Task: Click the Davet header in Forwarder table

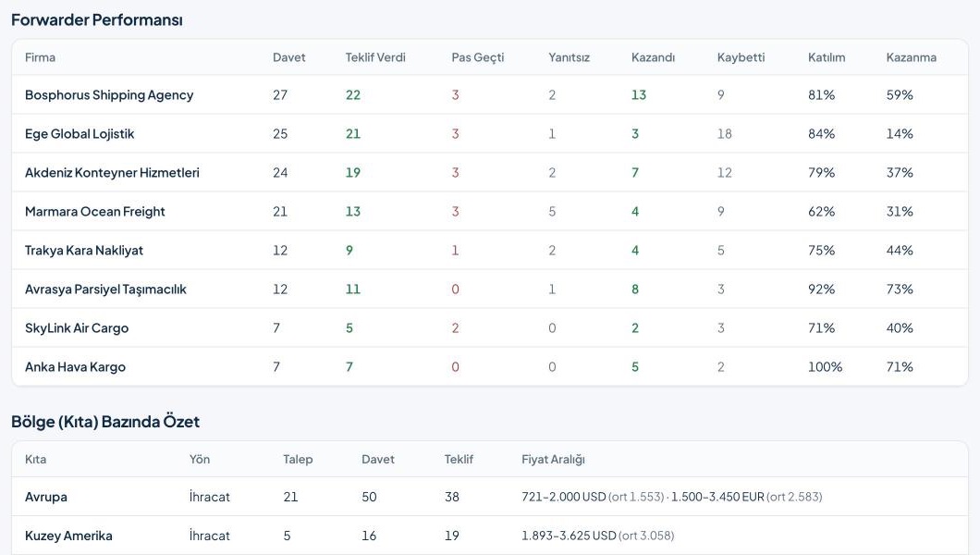Action: click(x=288, y=57)
